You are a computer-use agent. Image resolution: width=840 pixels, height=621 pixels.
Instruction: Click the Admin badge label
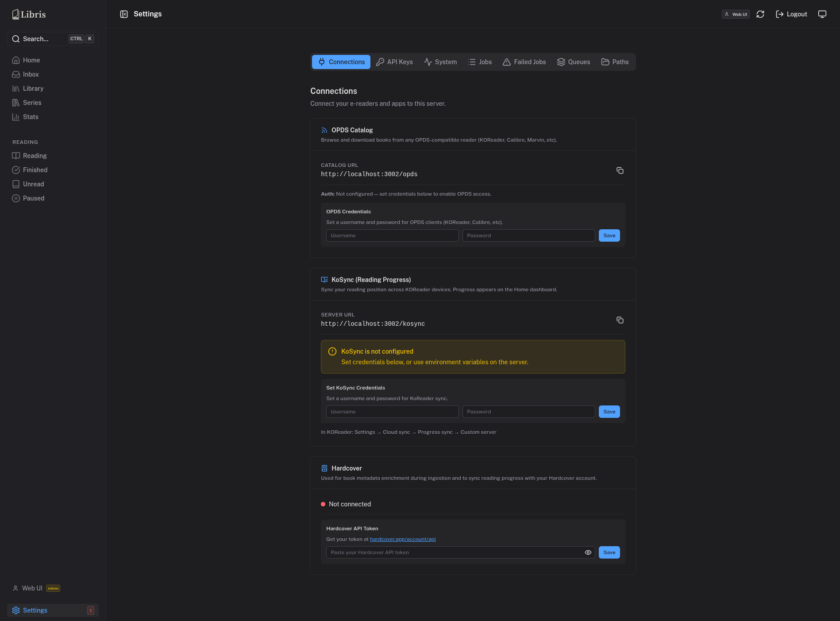click(53, 588)
